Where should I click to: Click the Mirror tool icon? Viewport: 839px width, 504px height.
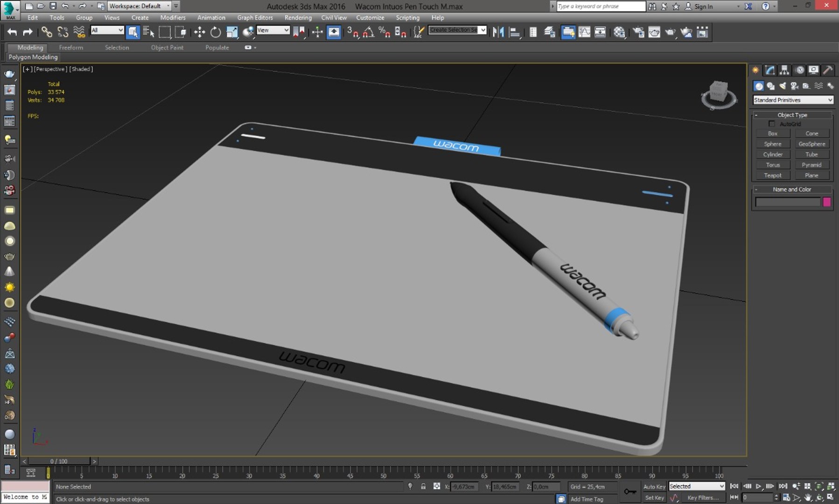498,32
